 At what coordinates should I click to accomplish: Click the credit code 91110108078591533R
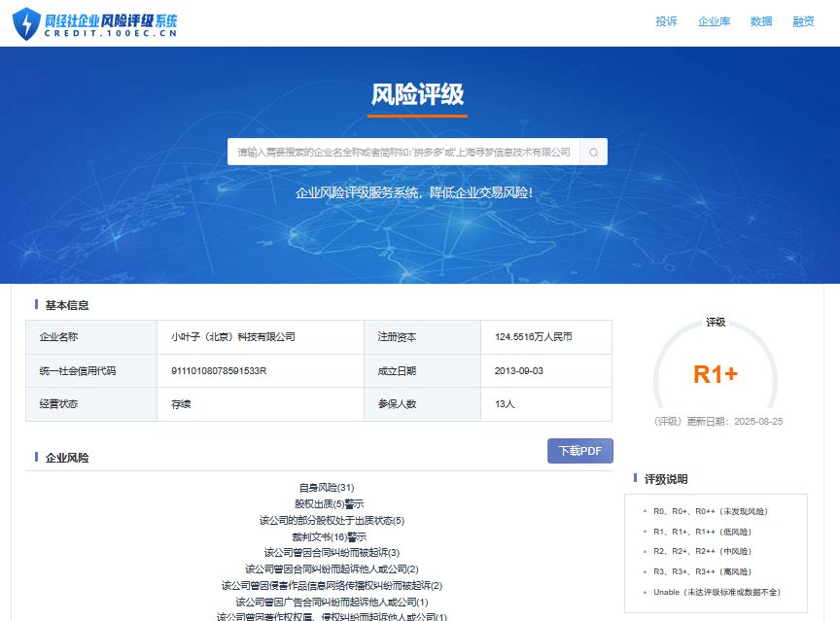point(219,371)
